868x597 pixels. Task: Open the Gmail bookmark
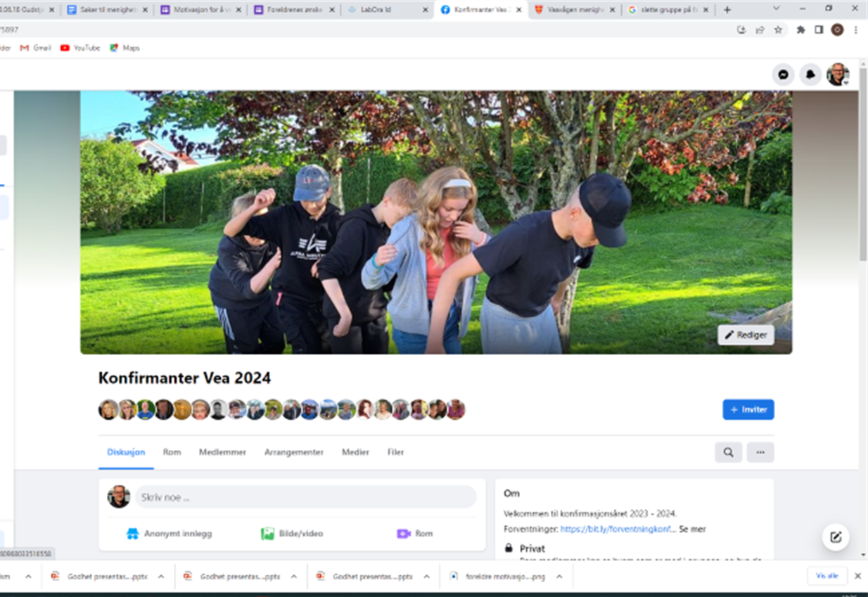tap(36, 48)
